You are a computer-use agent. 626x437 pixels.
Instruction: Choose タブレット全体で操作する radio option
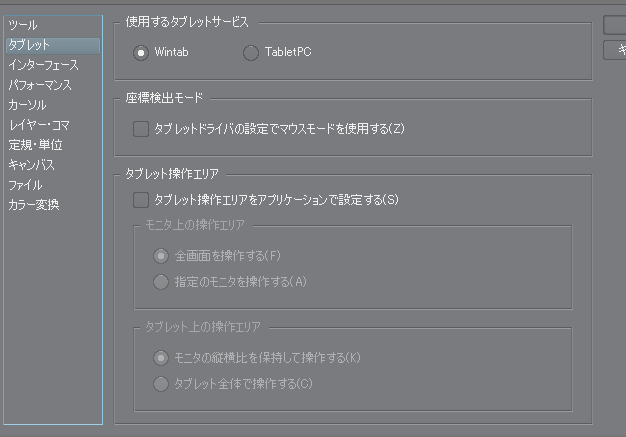(x=161, y=383)
